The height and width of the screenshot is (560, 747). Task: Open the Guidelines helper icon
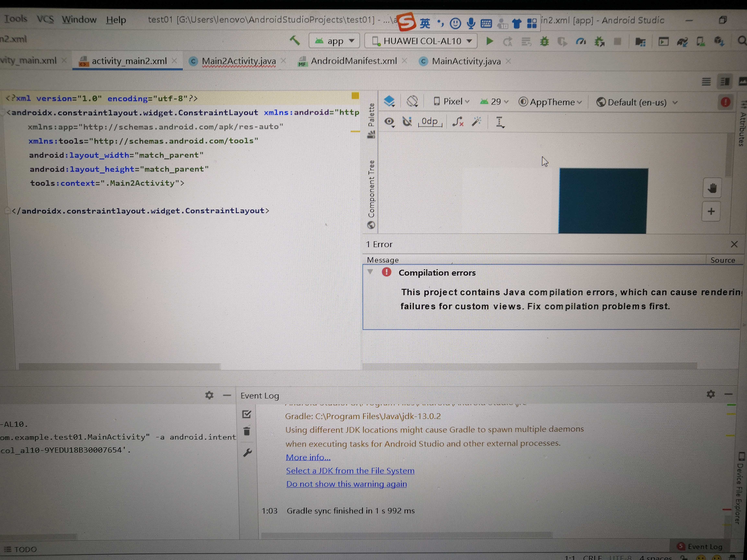[x=500, y=122]
